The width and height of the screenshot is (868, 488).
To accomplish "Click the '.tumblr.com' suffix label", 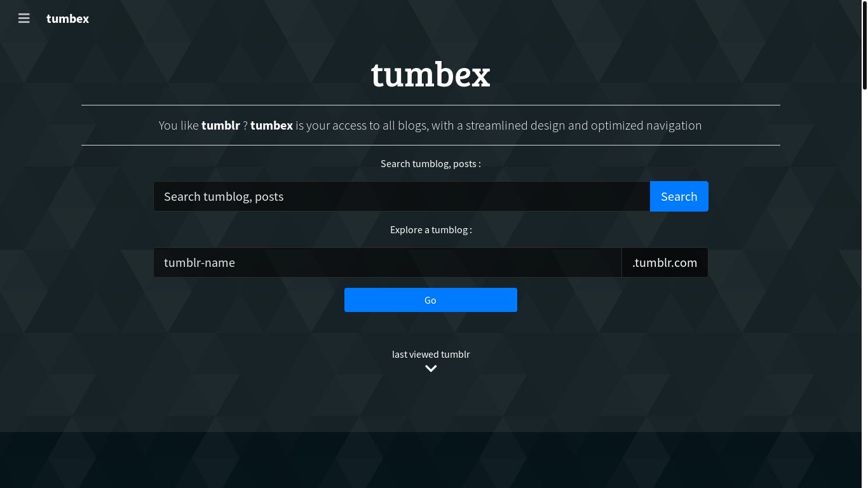I will 665,262.
